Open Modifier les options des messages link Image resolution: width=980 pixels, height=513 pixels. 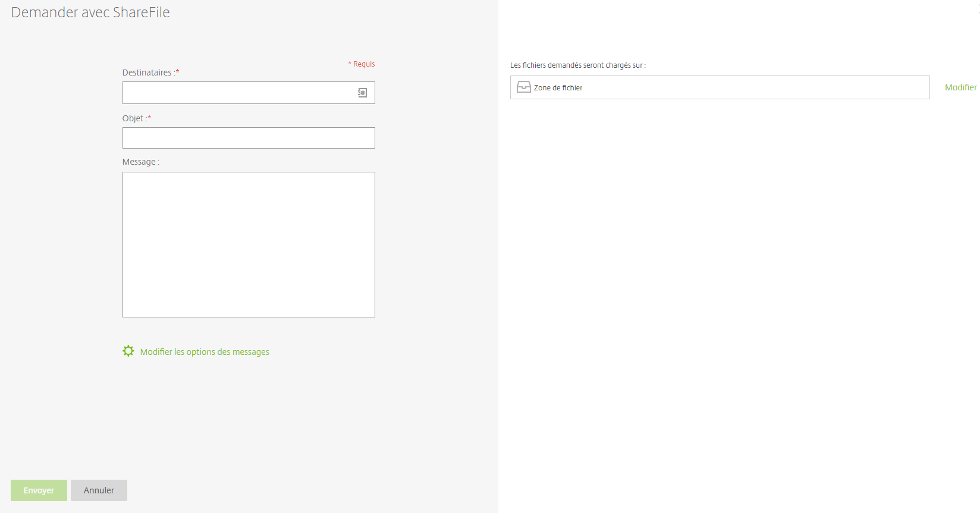pos(205,352)
